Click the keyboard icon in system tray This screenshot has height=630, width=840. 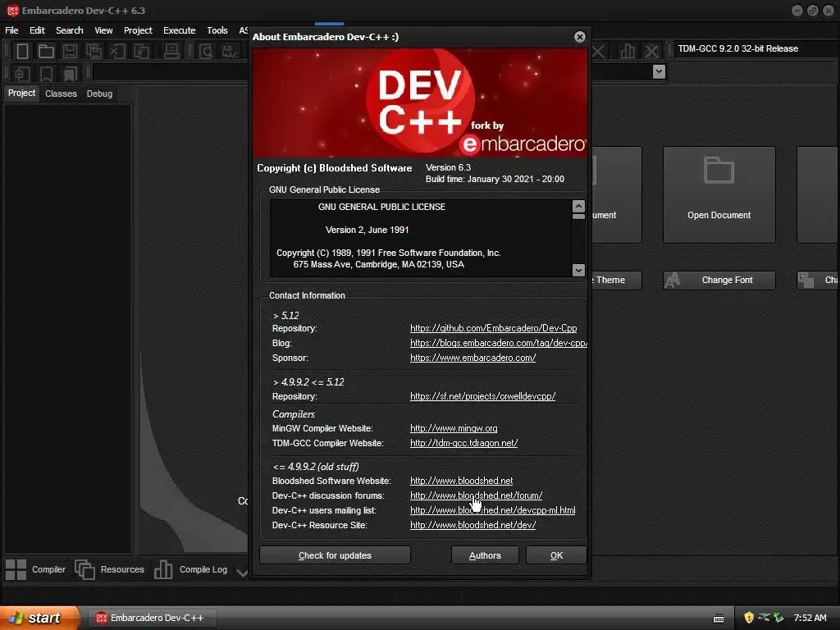(719, 619)
